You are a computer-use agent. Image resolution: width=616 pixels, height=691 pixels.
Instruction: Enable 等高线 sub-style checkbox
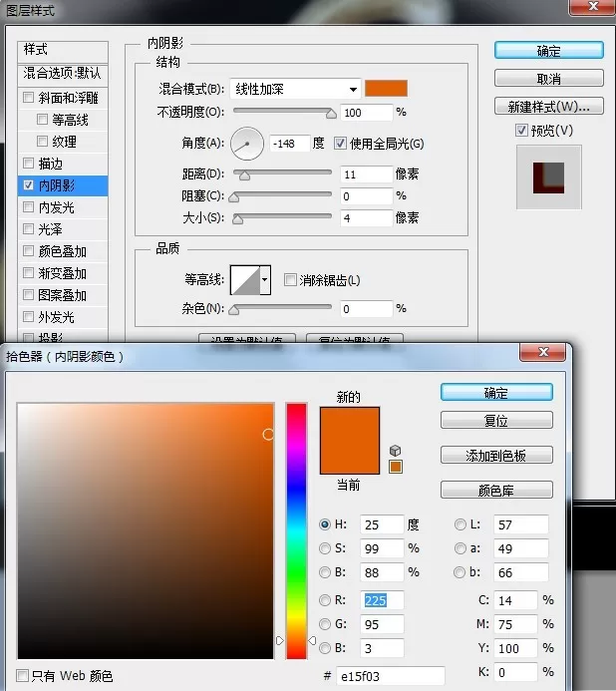42,119
